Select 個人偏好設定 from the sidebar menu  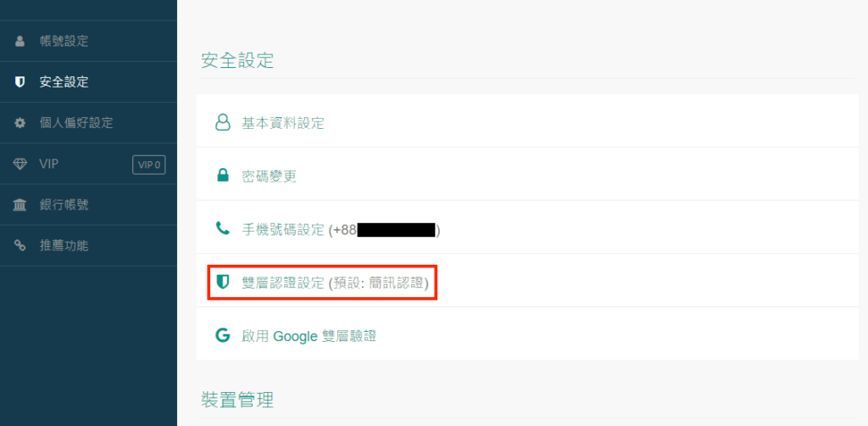pyautogui.click(x=75, y=123)
